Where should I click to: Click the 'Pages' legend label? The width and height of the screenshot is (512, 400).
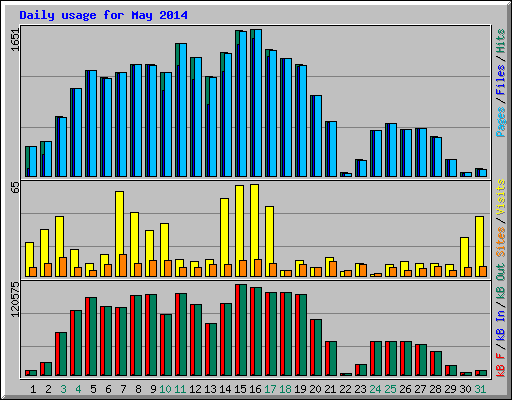(x=500, y=122)
